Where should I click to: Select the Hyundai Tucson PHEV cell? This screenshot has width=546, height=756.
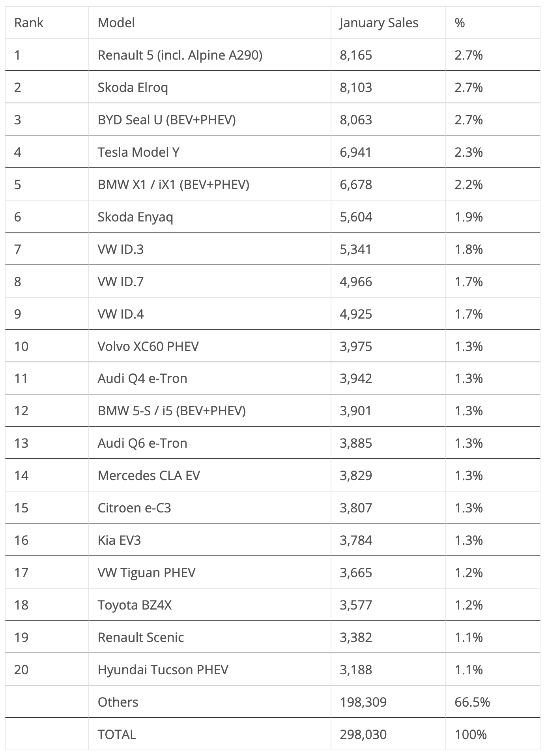(x=163, y=670)
